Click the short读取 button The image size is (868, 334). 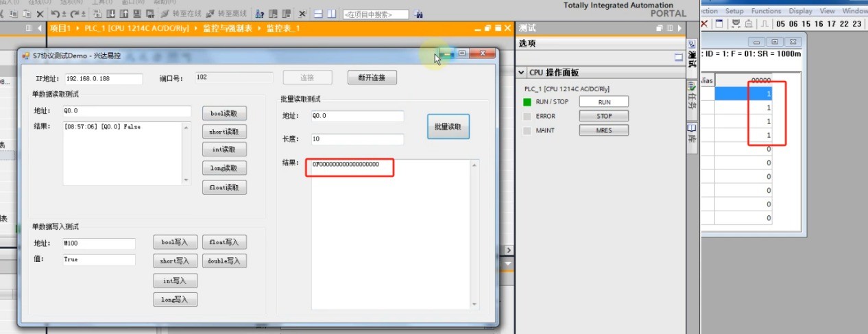tap(224, 132)
